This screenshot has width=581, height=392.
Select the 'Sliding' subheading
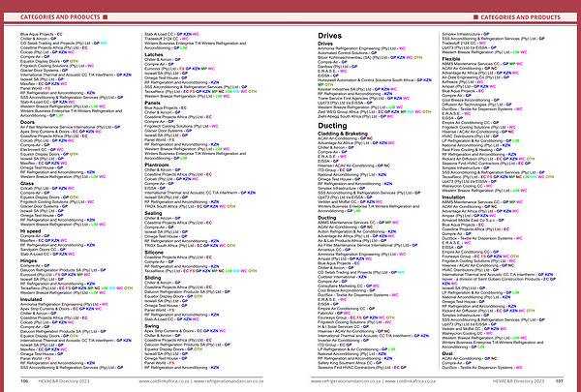tap(152, 278)
